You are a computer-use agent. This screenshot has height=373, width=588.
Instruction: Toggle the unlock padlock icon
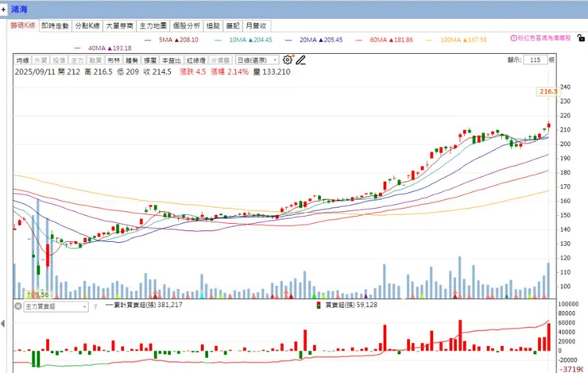pos(581,38)
